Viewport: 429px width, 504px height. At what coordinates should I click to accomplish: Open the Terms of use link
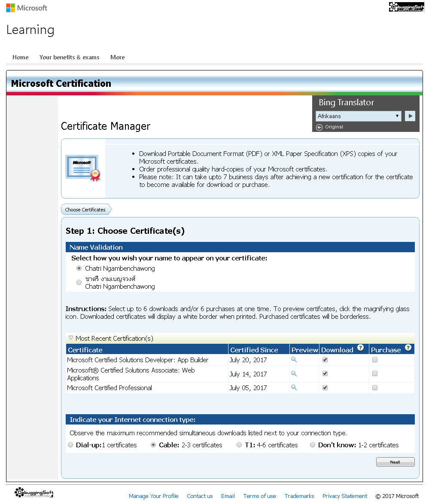[x=260, y=496]
